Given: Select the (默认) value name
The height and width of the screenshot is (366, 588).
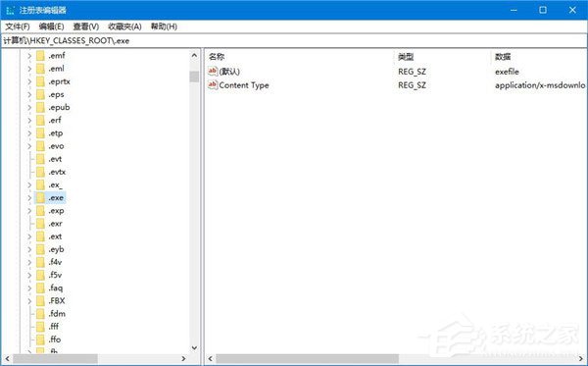Looking at the screenshot, I should click(x=229, y=72).
